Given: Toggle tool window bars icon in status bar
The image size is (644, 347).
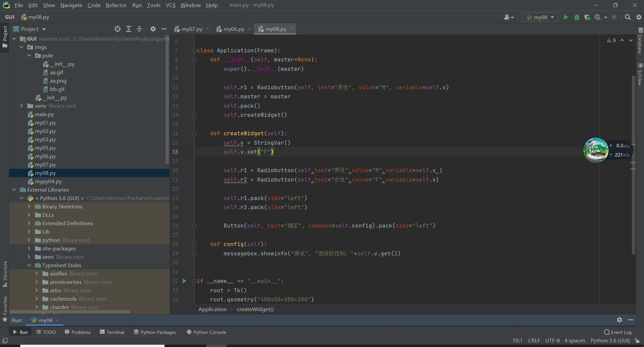Looking at the screenshot, I should click(x=5, y=341).
